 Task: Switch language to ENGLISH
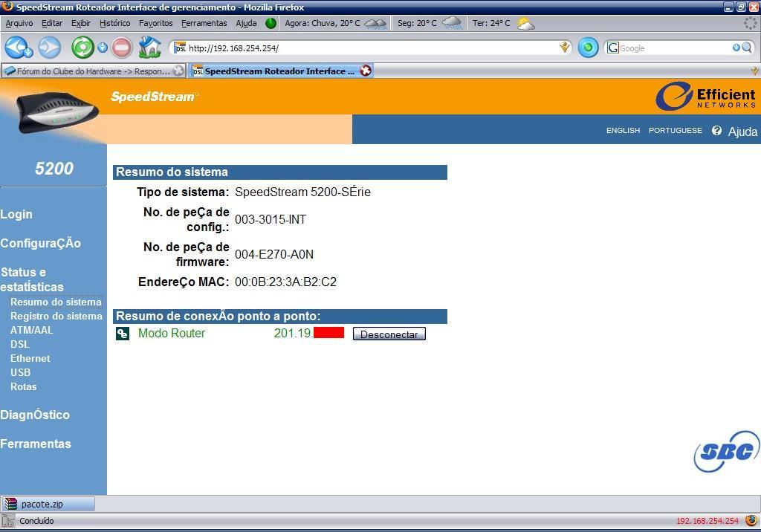tap(624, 131)
